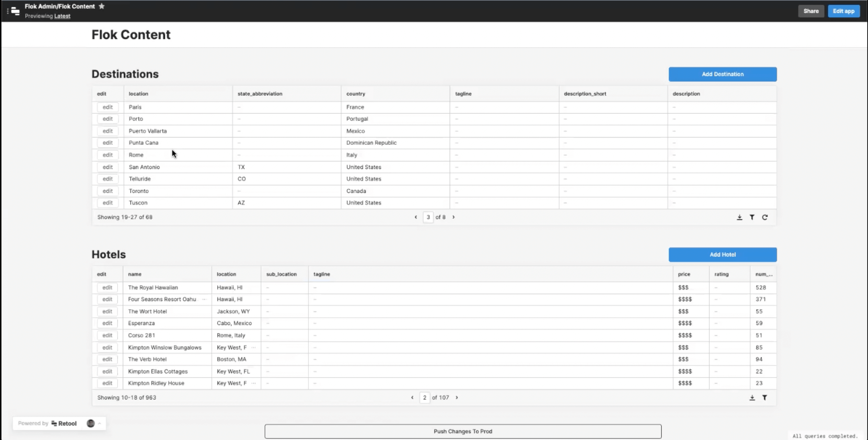868x440 pixels.
Task: Edit the Punta Cana destination row
Action: pyautogui.click(x=108, y=143)
